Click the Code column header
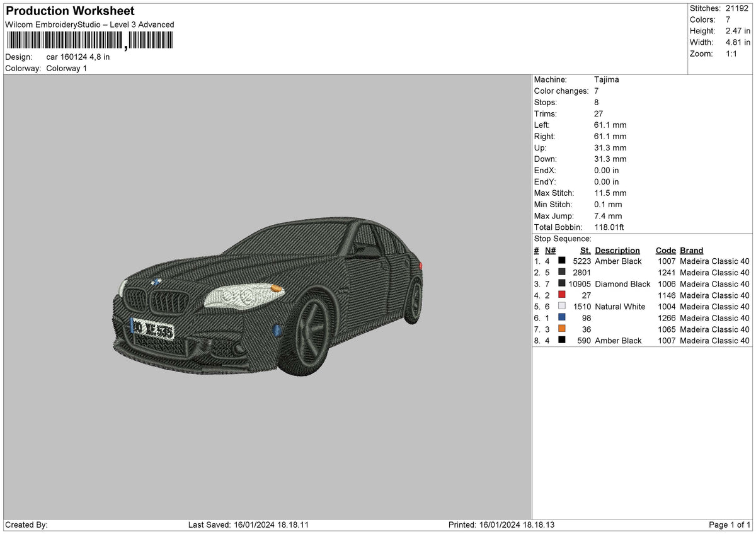 (665, 250)
